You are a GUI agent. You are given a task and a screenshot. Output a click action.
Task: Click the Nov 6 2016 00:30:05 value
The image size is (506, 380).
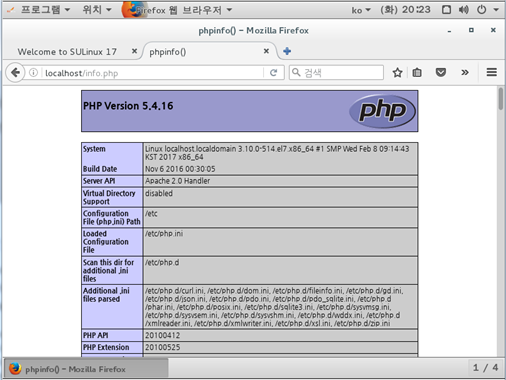pos(180,169)
